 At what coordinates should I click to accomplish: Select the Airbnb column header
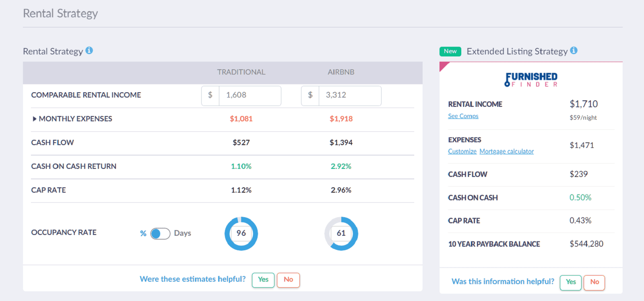pyautogui.click(x=341, y=72)
